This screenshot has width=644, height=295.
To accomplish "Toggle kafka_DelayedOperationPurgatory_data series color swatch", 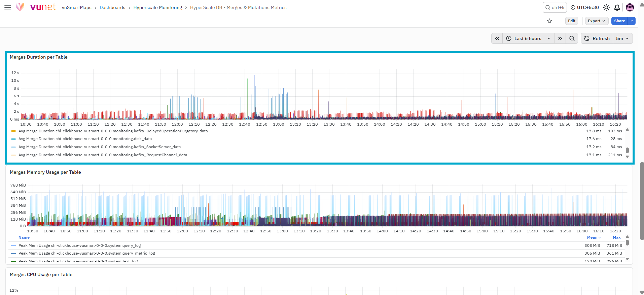I will (x=13, y=131).
